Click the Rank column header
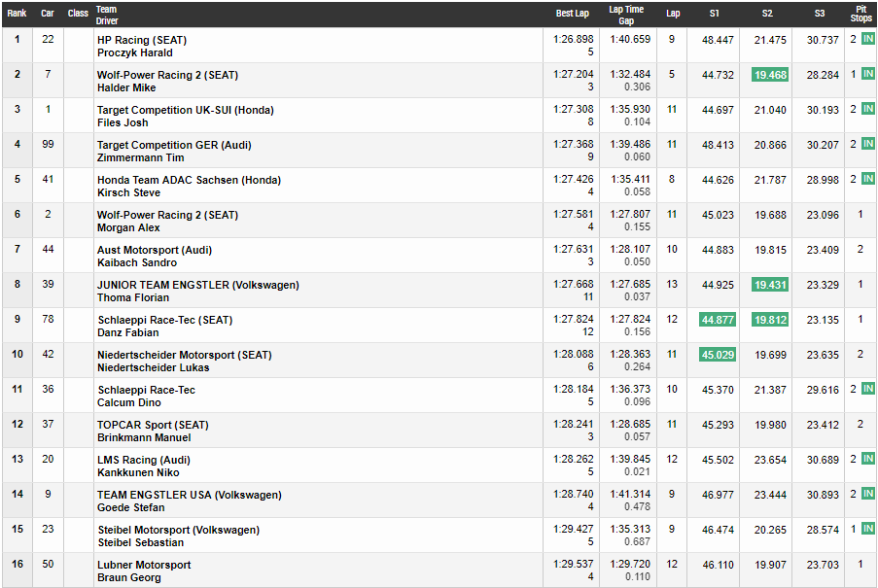This screenshot has width=878, height=588. [x=17, y=14]
